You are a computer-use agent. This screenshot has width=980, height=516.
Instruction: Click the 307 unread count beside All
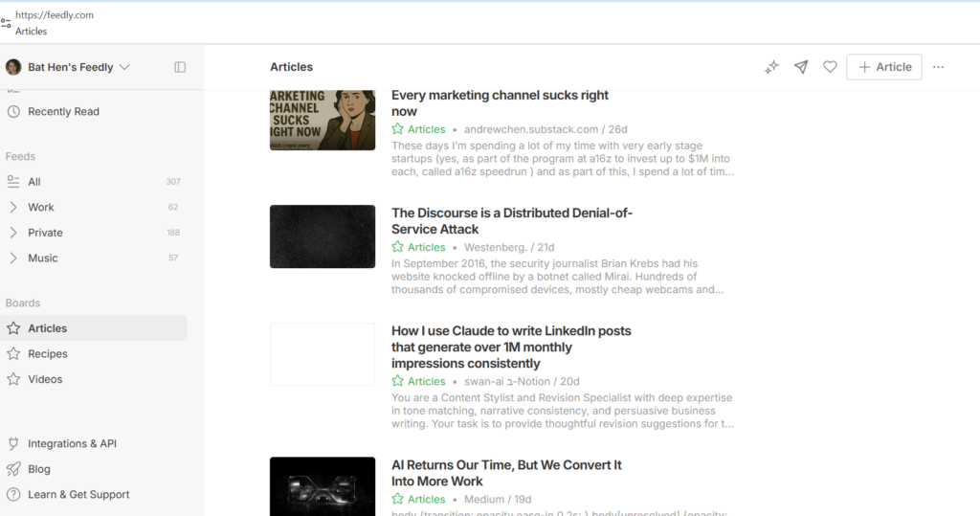[173, 181]
